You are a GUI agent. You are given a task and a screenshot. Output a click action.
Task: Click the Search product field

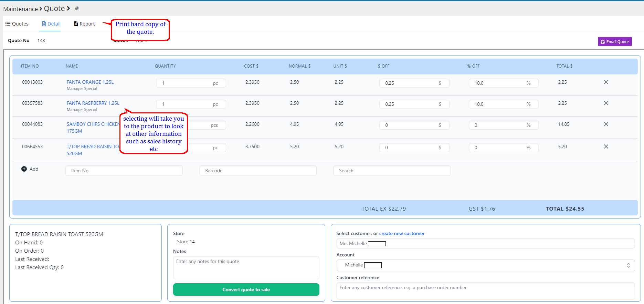392,171
